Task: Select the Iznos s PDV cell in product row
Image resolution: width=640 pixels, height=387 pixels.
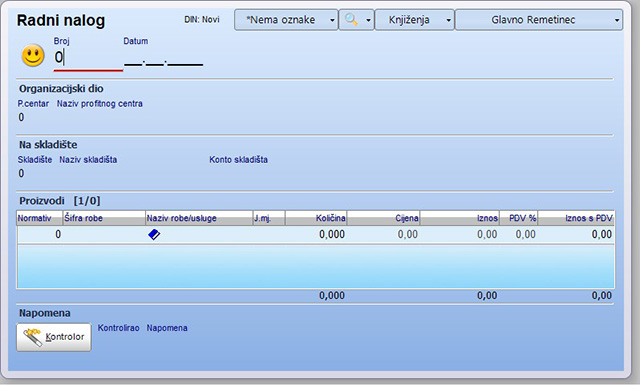Action: pos(576,234)
